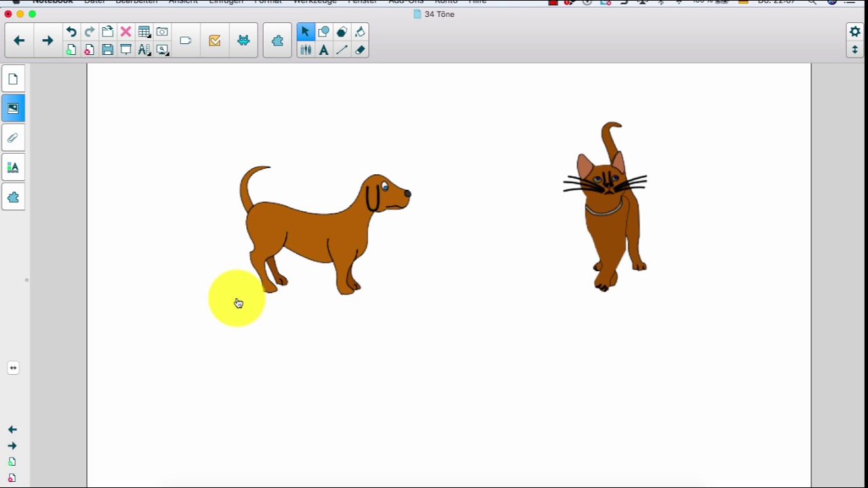868x488 pixels.
Task: Open the screen capture camera tool
Action: click(162, 32)
